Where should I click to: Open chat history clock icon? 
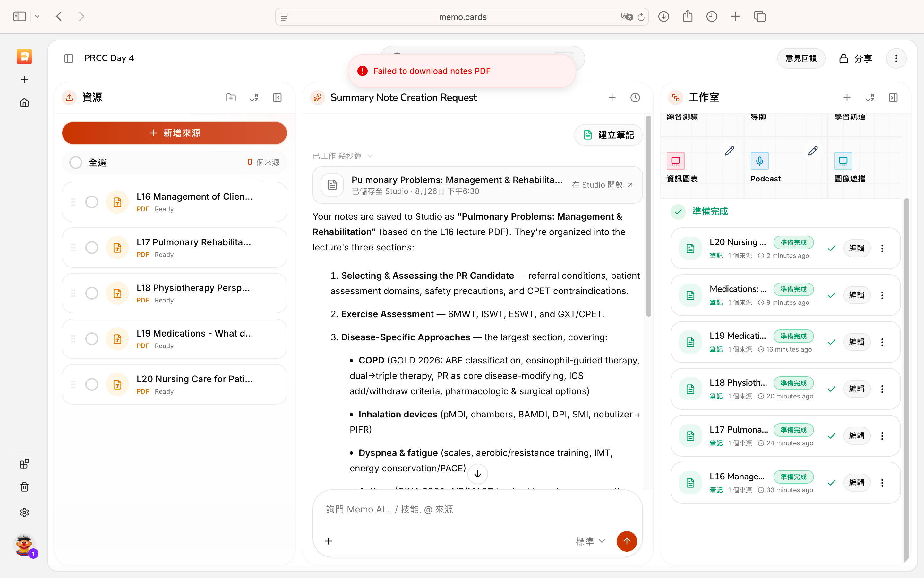(x=635, y=98)
